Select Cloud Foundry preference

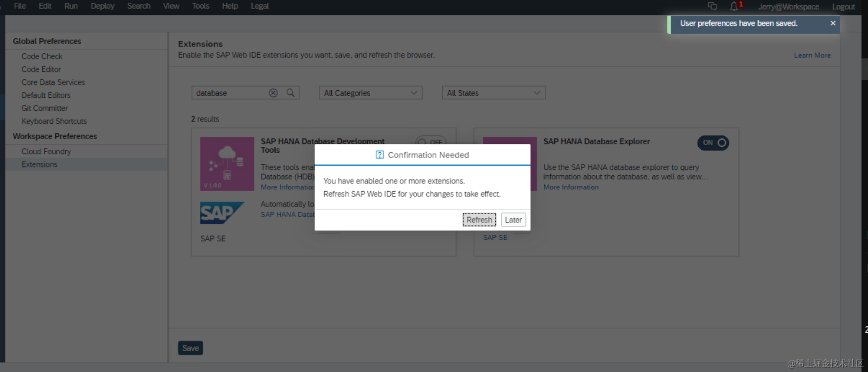point(46,151)
